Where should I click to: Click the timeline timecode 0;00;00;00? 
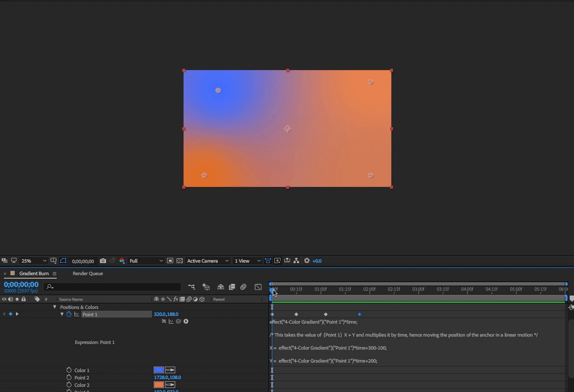coord(21,285)
